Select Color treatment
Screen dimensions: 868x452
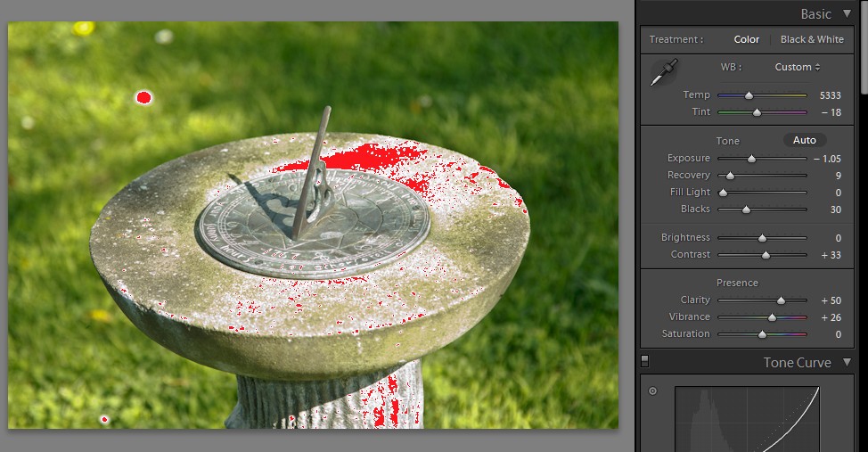pyautogui.click(x=746, y=39)
